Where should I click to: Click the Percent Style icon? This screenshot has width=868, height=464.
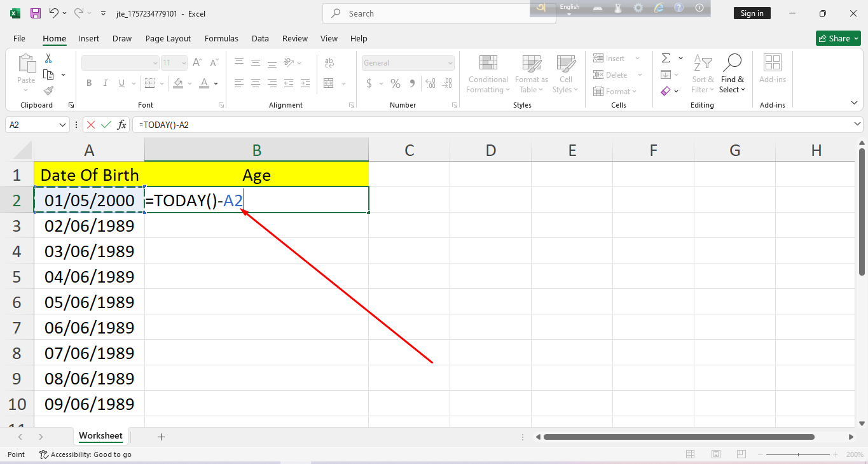point(395,83)
